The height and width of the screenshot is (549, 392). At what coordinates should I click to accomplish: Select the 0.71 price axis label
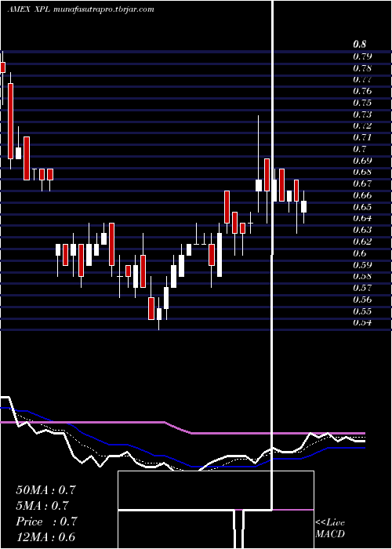coord(362,137)
